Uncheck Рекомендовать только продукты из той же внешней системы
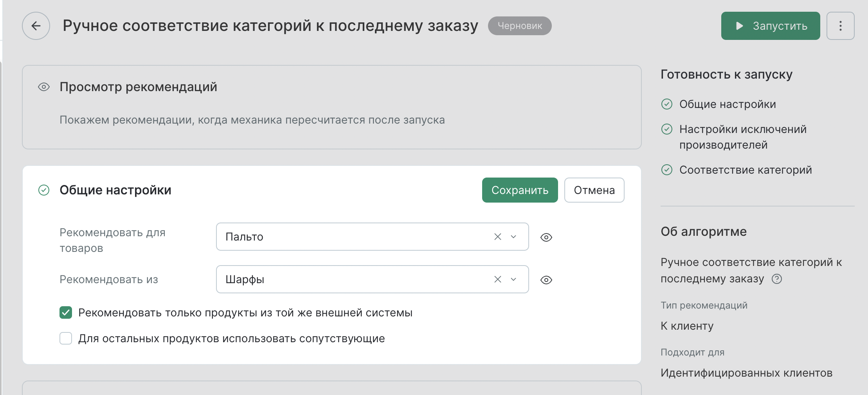868x395 pixels. click(x=66, y=312)
